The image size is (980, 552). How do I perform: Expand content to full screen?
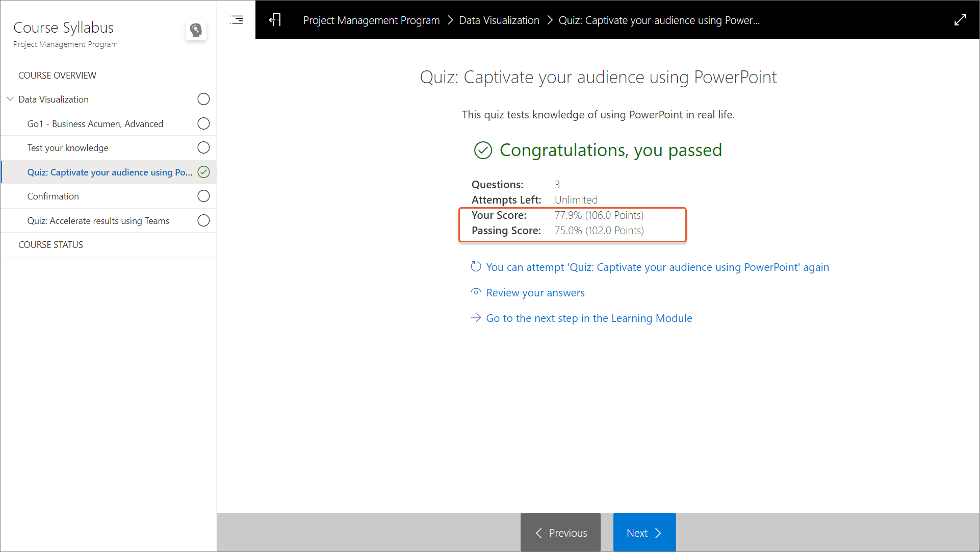pyautogui.click(x=960, y=20)
